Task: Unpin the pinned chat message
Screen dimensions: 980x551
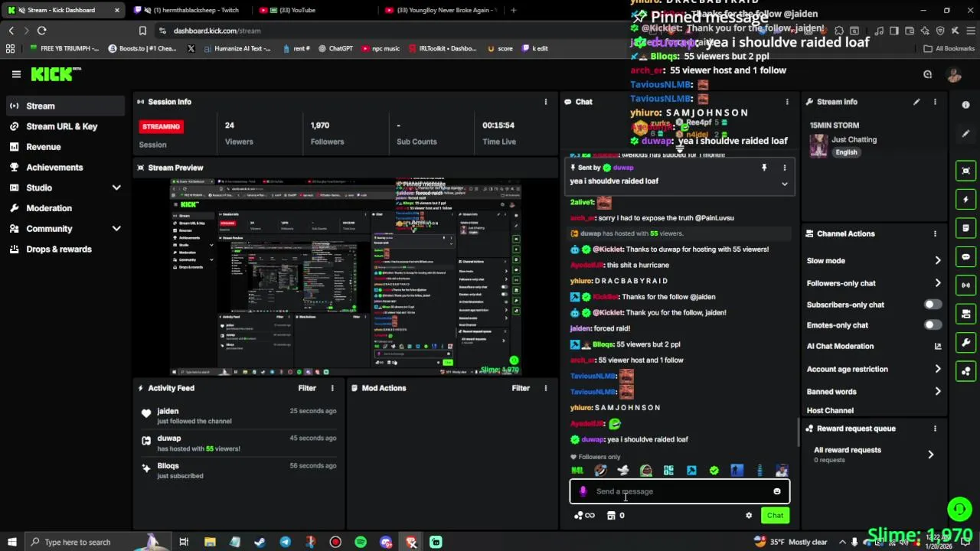Action: tap(764, 168)
